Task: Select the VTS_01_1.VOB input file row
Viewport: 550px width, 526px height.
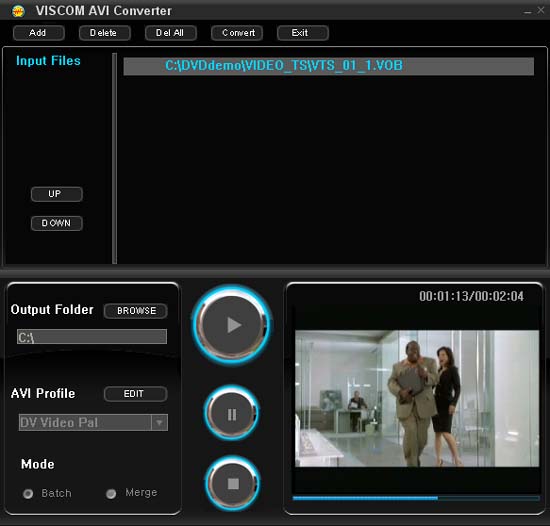Action: coord(329,66)
